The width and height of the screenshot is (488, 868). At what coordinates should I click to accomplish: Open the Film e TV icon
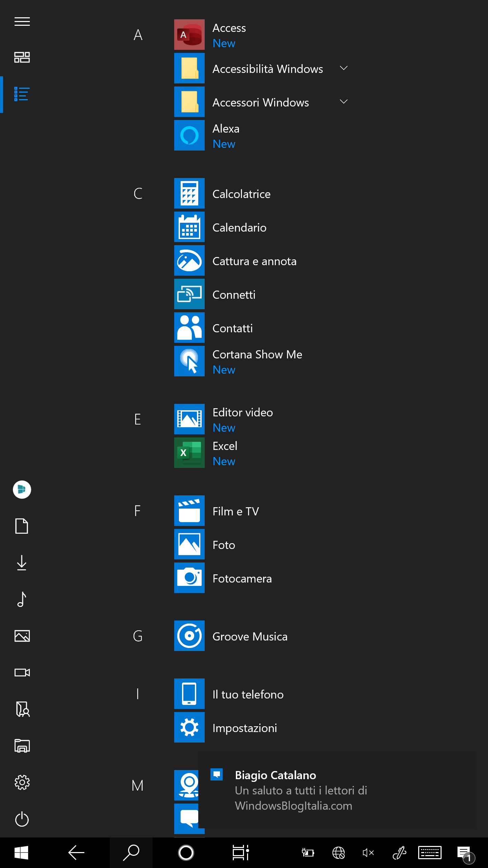[189, 511]
